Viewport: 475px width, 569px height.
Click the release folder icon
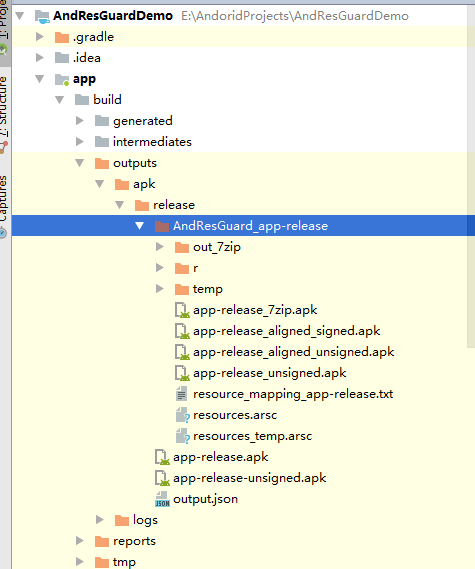pos(142,205)
